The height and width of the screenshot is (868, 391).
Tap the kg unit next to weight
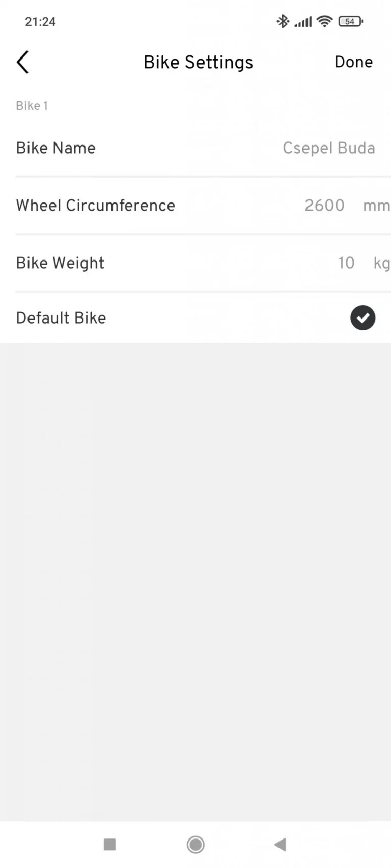point(382,264)
